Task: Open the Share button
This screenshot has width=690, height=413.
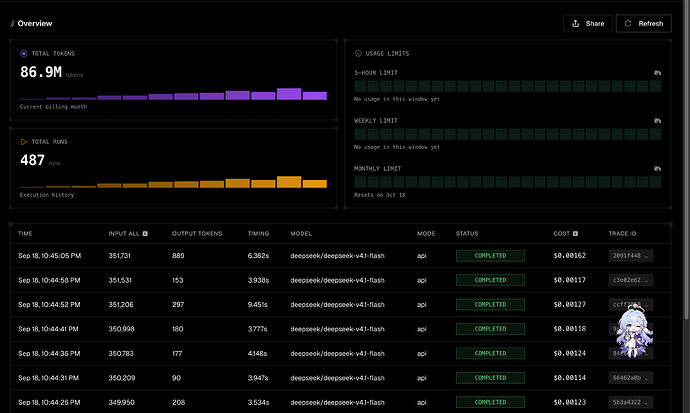Action: 588,23
